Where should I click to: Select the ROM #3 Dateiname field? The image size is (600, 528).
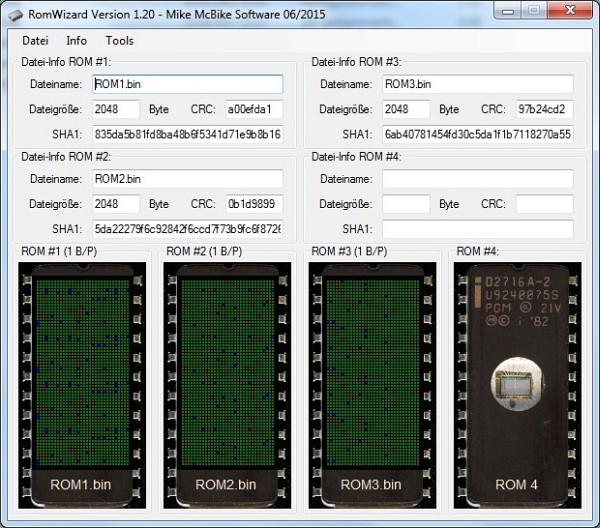[x=477, y=85]
